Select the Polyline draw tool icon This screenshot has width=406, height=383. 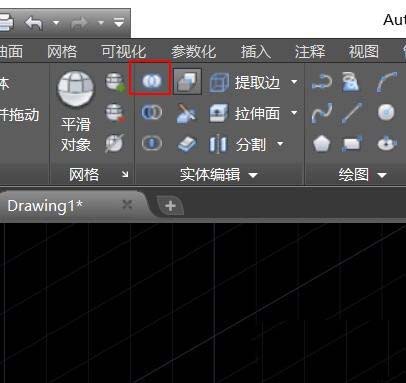click(322, 82)
